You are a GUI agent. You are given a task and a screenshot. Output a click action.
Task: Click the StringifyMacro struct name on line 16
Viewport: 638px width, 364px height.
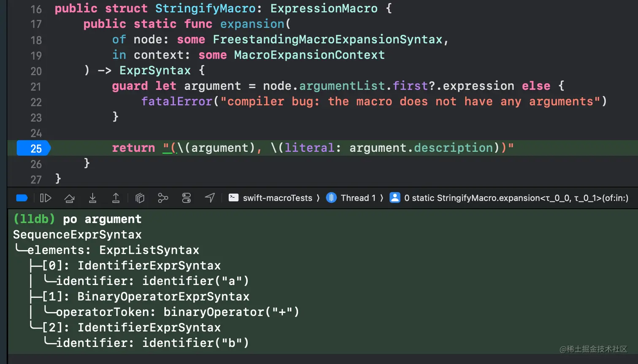pyautogui.click(x=205, y=8)
